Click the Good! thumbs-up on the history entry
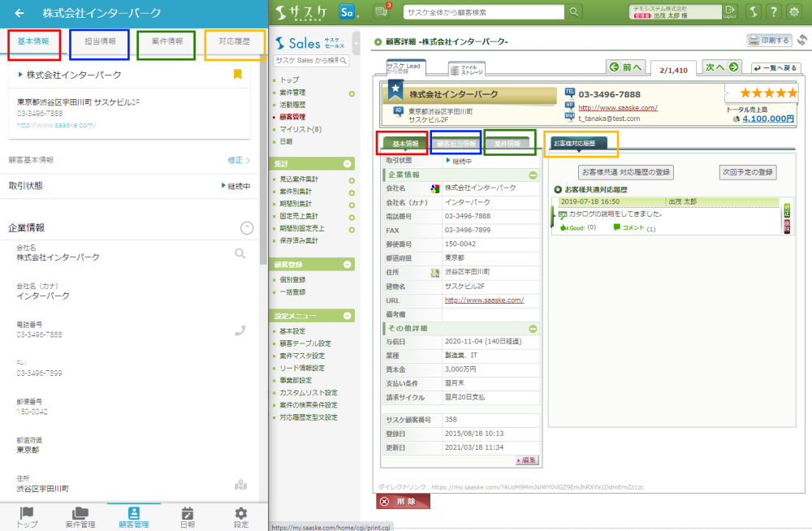Image resolution: width=812 pixels, height=531 pixels. click(573, 228)
